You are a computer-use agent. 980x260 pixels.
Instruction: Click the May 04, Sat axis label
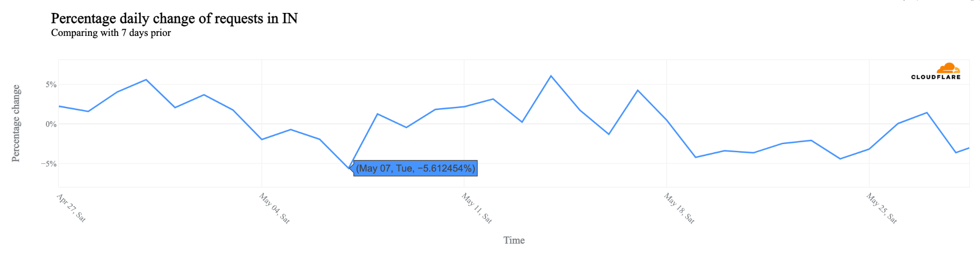coord(275,208)
